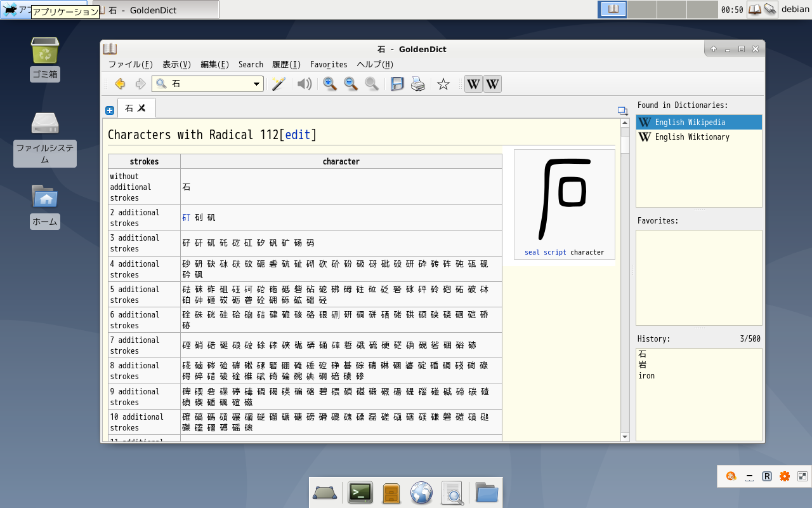This screenshot has height=508, width=812.
Task: Open the ファイルシステム desktop icon
Action: 45,139
